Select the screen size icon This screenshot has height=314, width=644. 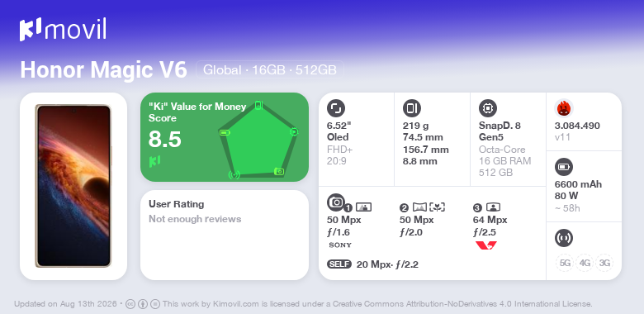336,108
